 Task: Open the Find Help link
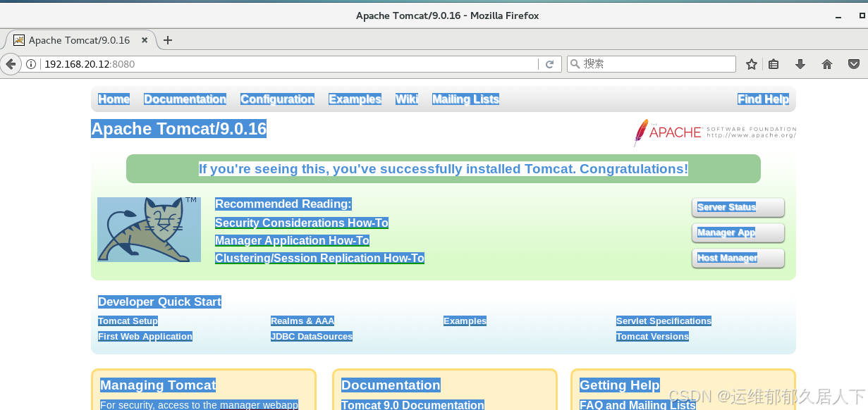click(x=763, y=99)
